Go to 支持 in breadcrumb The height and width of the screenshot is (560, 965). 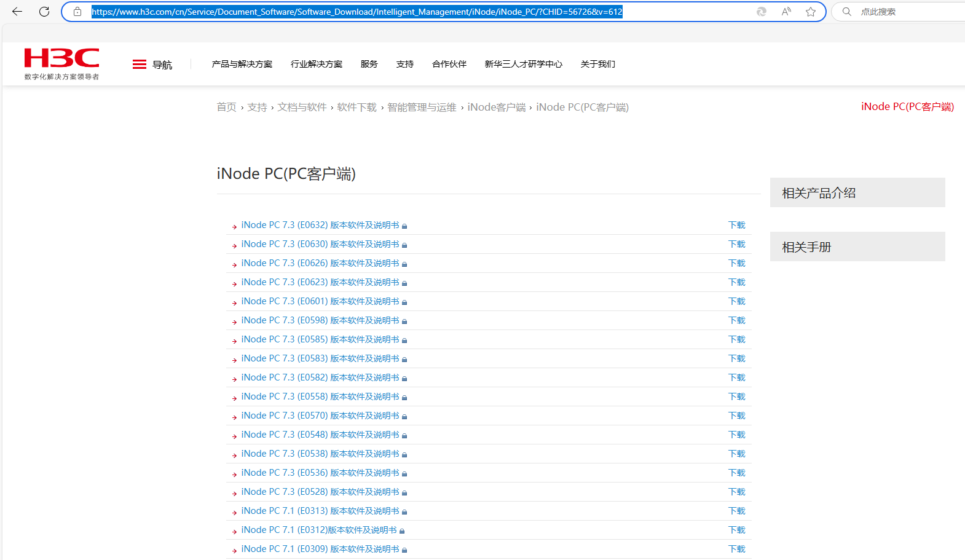(257, 107)
